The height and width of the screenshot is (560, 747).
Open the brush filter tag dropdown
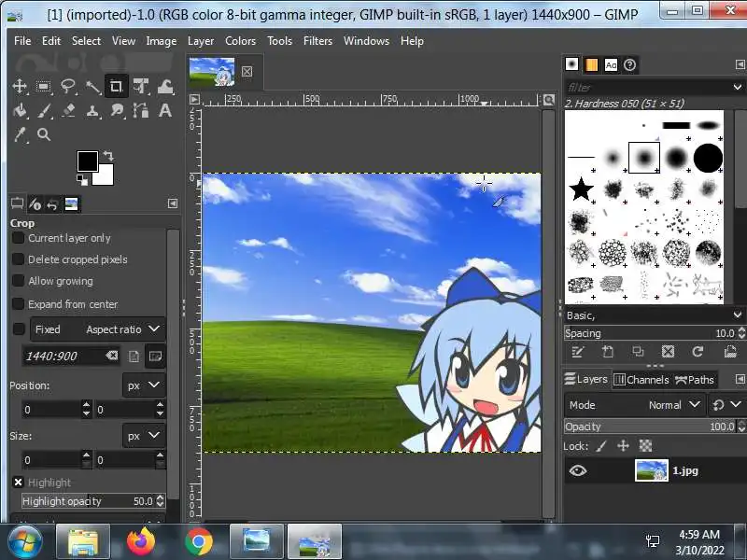[738, 87]
